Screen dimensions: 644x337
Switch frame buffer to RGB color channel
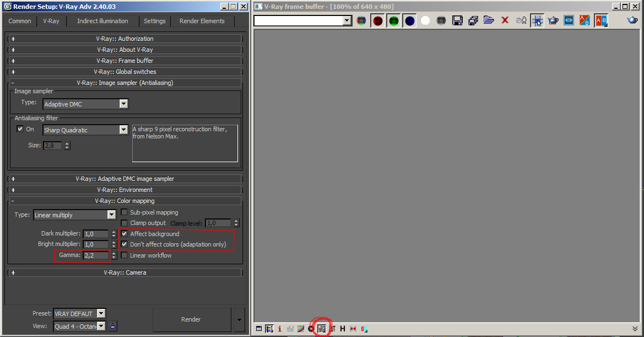click(x=361, y=20)
